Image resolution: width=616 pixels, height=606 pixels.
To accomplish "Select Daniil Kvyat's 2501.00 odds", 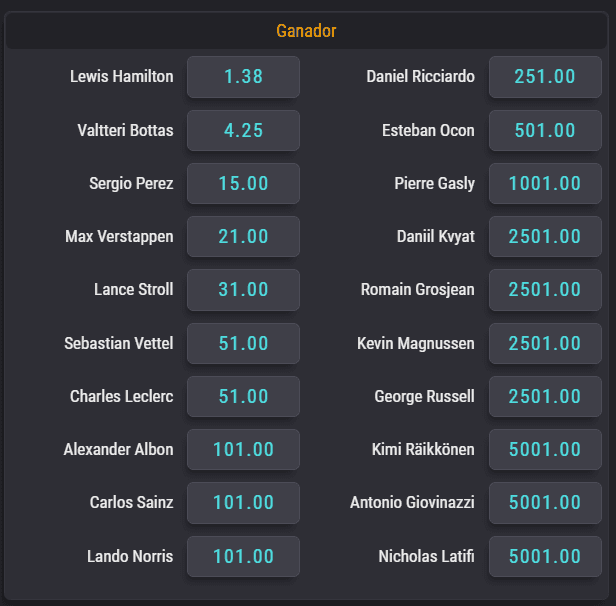I will pyautogui.click(x=545, y=236).
